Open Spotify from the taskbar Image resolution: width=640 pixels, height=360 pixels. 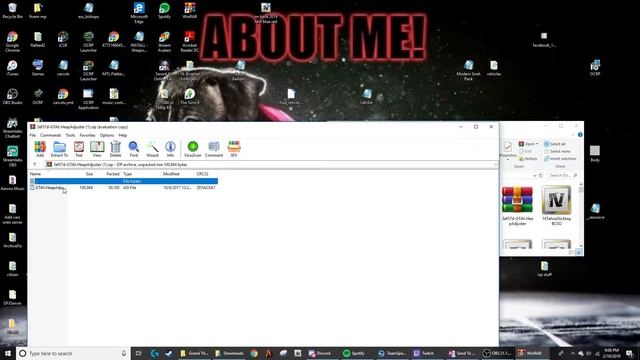[x=354, y=353]
